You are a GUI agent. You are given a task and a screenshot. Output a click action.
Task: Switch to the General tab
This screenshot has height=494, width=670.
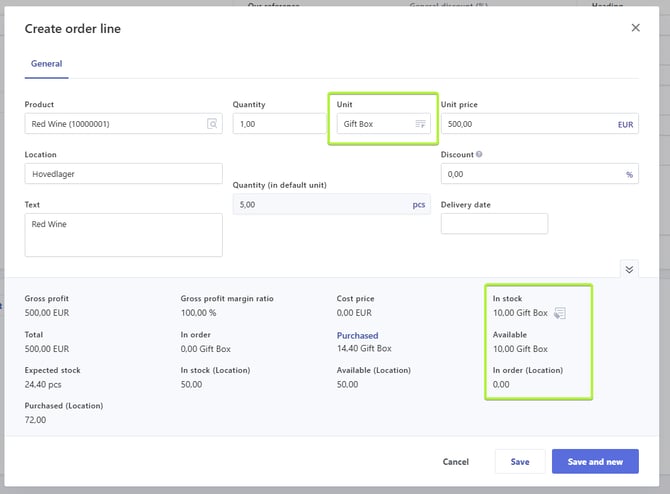pyautogui.click(x=46, y=64)
